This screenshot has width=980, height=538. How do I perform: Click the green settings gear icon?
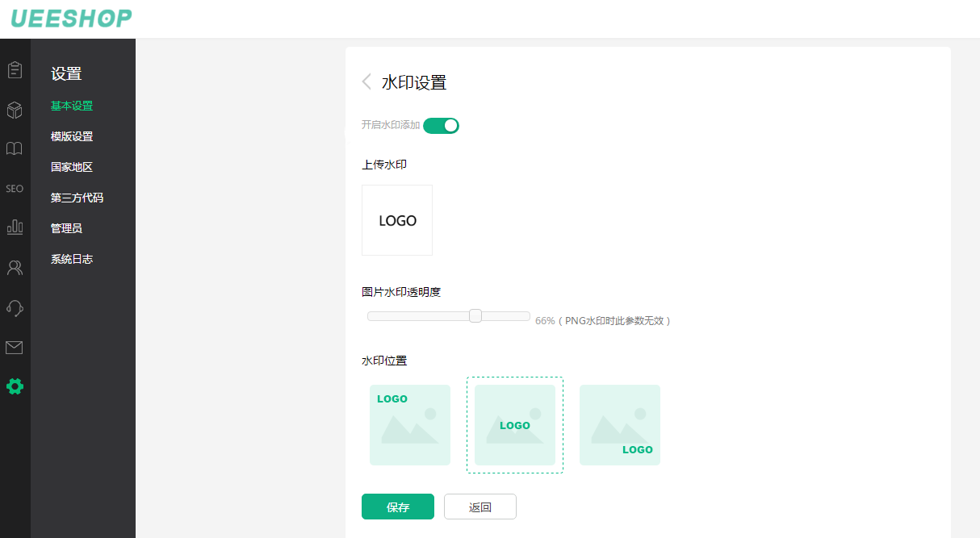[15, 386]
